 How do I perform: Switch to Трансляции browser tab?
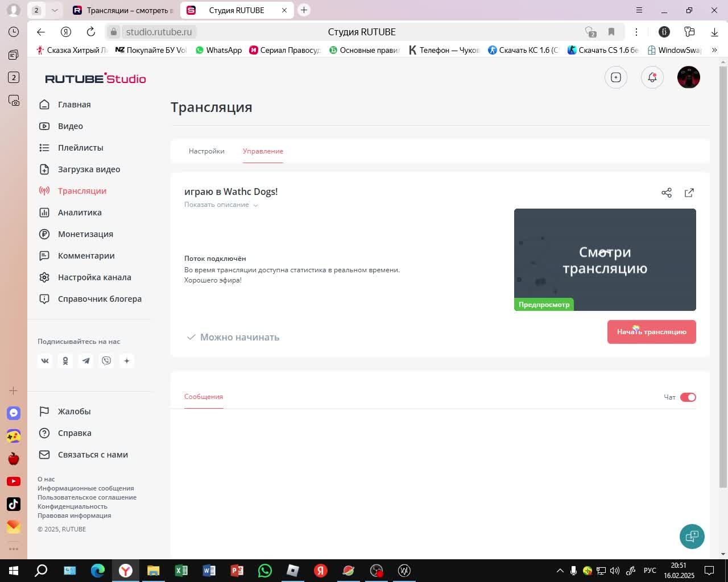[123, 10]
